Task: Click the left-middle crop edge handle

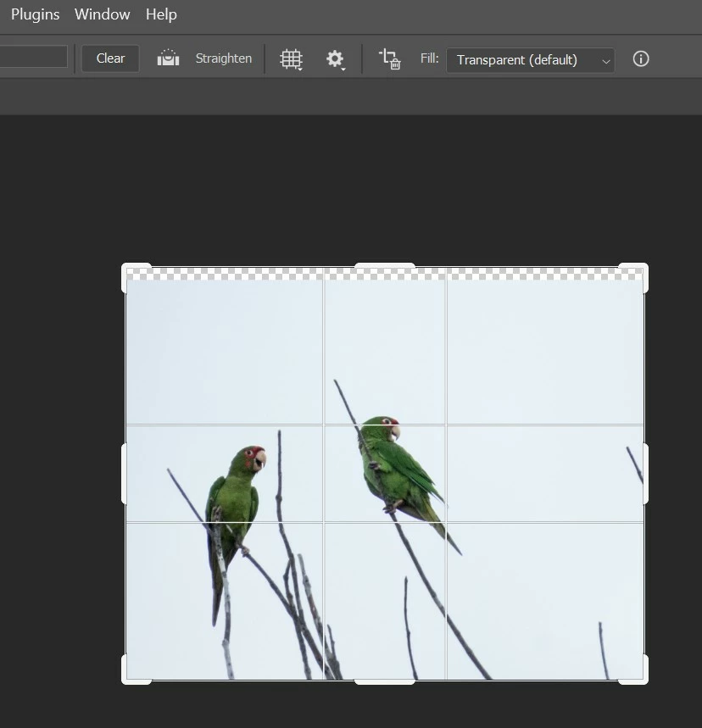Action: tap(124, 474)
